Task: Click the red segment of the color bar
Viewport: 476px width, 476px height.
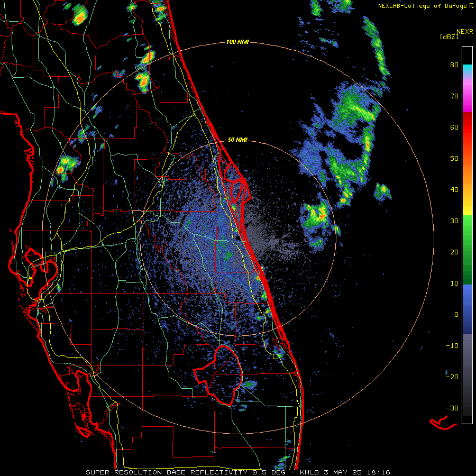Action: pyautogui.click(x=467, y=127)
